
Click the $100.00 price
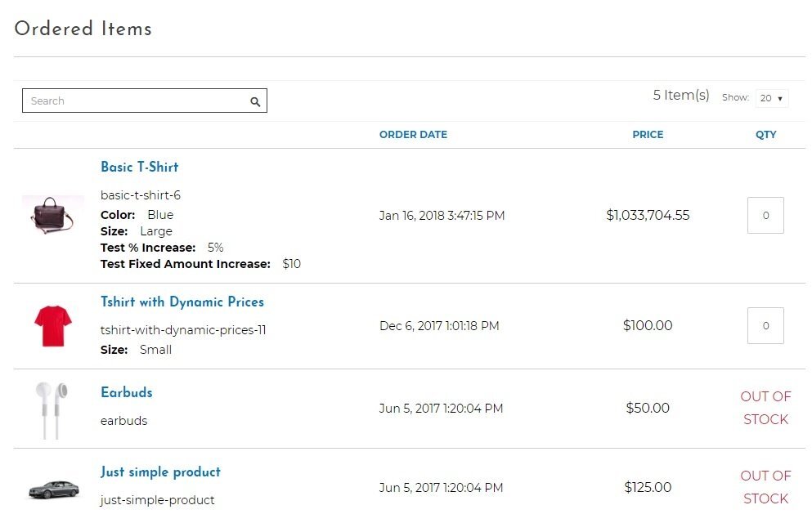point(648,325)
